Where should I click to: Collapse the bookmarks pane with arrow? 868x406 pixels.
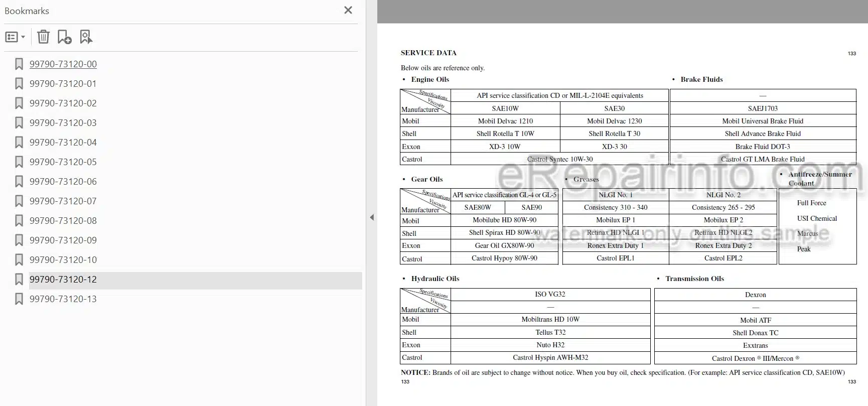(x=372, y=217)
